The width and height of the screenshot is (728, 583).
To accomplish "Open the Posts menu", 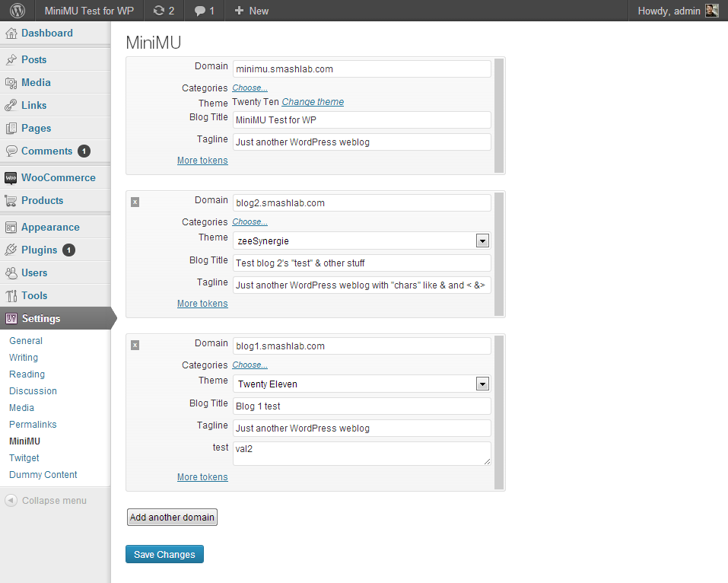I will 34,59.
